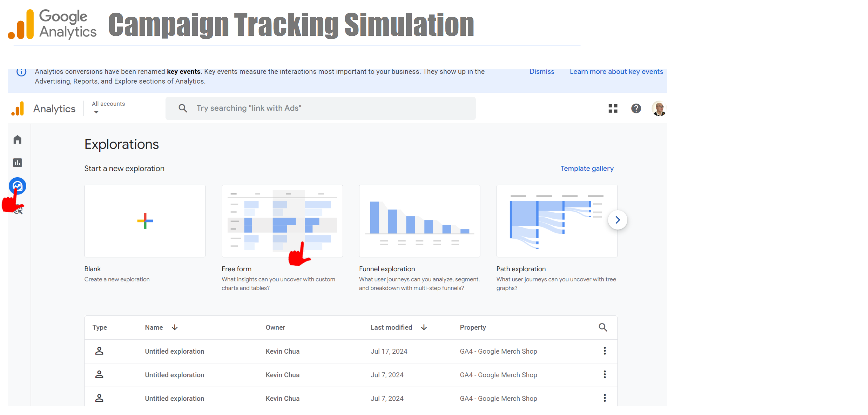This screenshot has width=868, height=415.
Task: Click the Help question mark icon
Action: (636, 109)
